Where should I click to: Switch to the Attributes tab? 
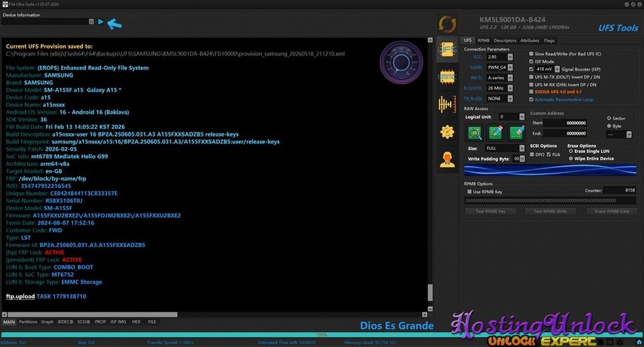click(x=529, y=41)
